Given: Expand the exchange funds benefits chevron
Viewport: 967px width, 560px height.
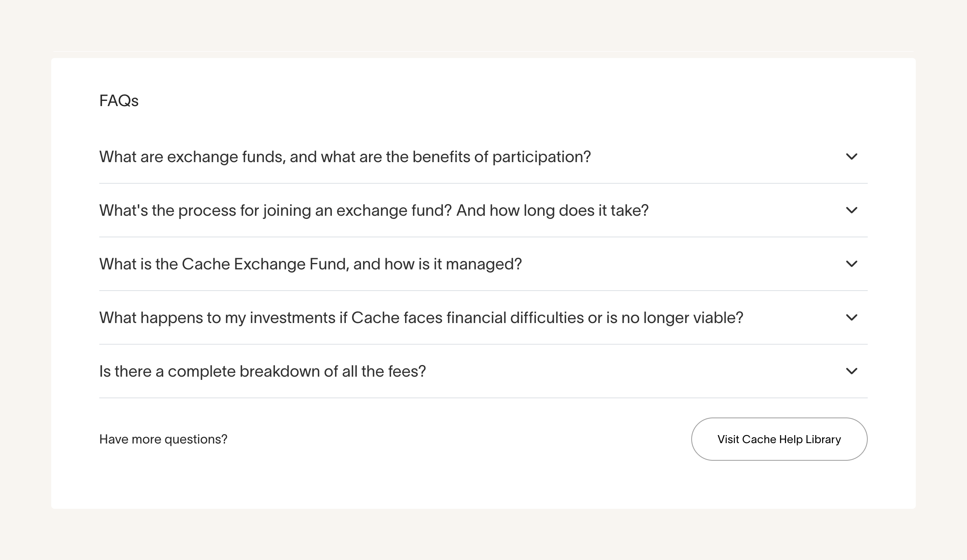Looking at the screenshot, I should (851, 157).
